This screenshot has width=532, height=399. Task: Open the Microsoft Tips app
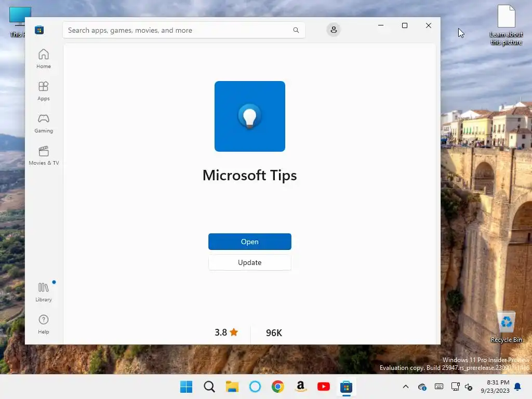point(250,242)
